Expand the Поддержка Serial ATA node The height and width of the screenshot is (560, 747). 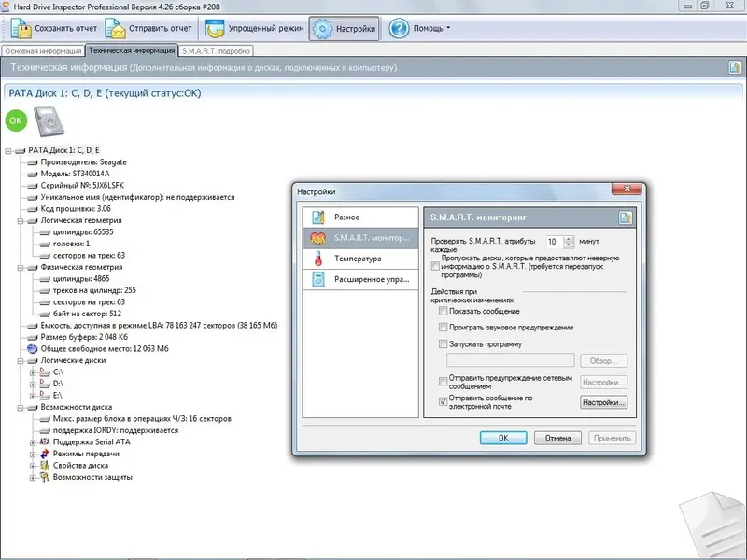[x=33, y=442]
